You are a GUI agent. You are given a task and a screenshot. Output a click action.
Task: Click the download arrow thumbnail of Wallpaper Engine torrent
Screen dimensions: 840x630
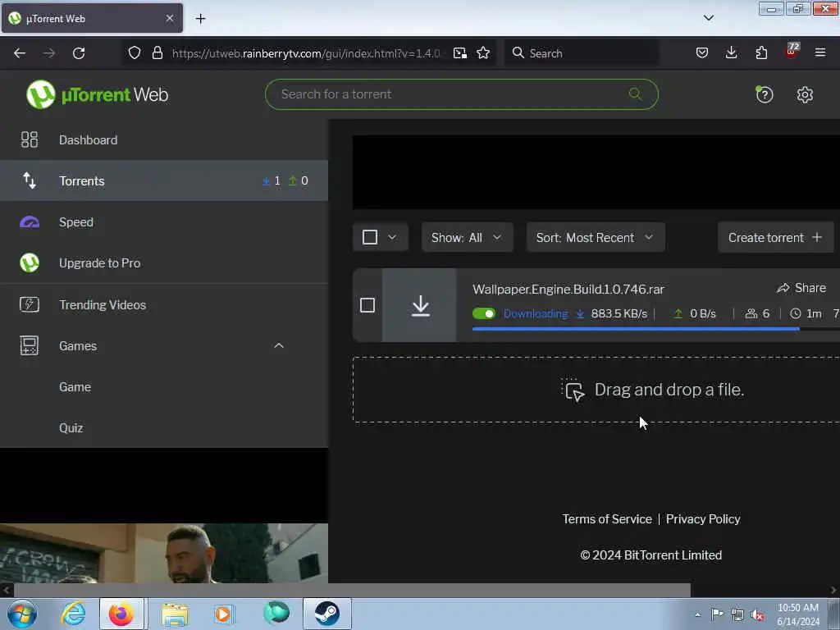pos(419,305)
